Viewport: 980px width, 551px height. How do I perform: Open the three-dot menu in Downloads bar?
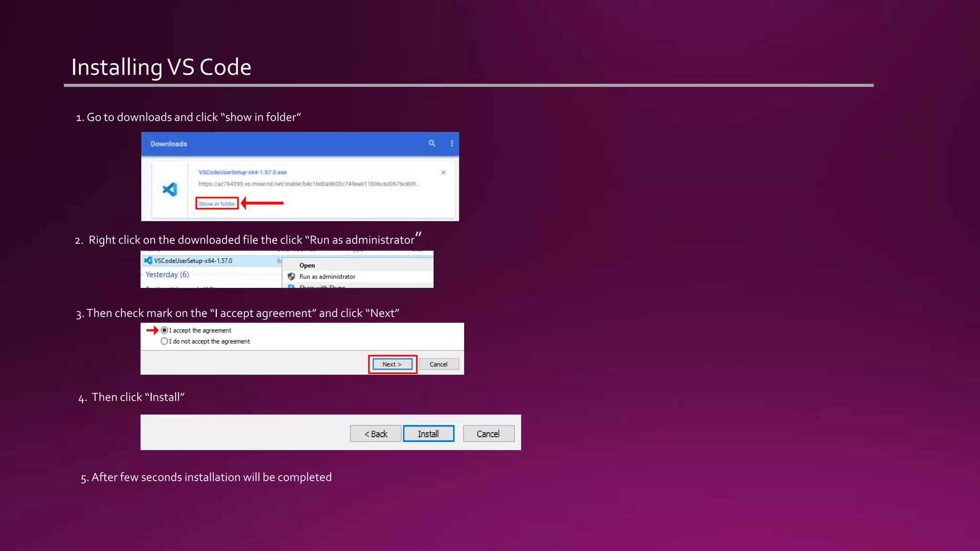452,143
